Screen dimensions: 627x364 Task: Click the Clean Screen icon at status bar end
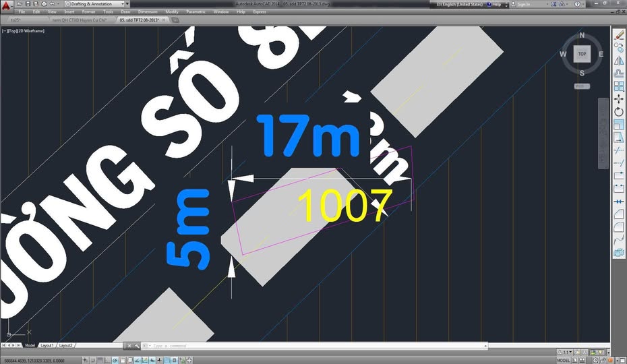click(622, 361)
